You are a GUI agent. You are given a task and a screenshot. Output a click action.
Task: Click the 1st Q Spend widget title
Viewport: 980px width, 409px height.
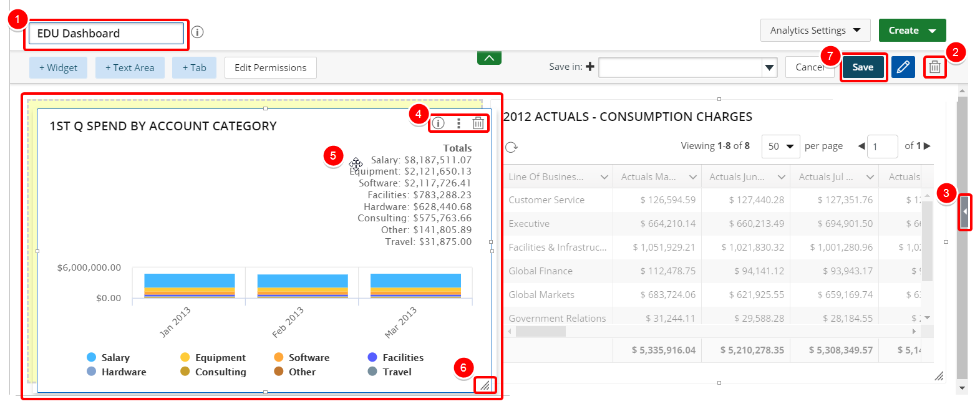click(x=163, y=126)
